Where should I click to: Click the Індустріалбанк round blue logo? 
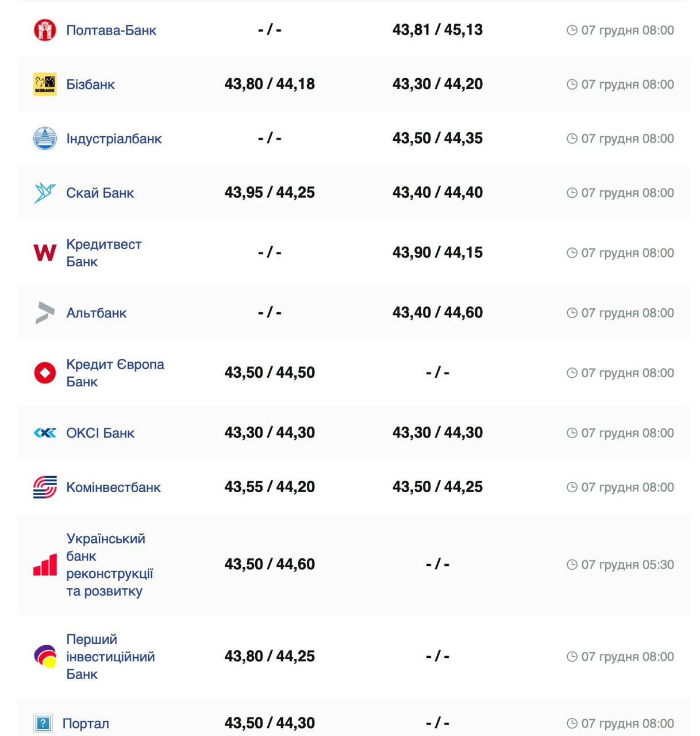point(45,139)
